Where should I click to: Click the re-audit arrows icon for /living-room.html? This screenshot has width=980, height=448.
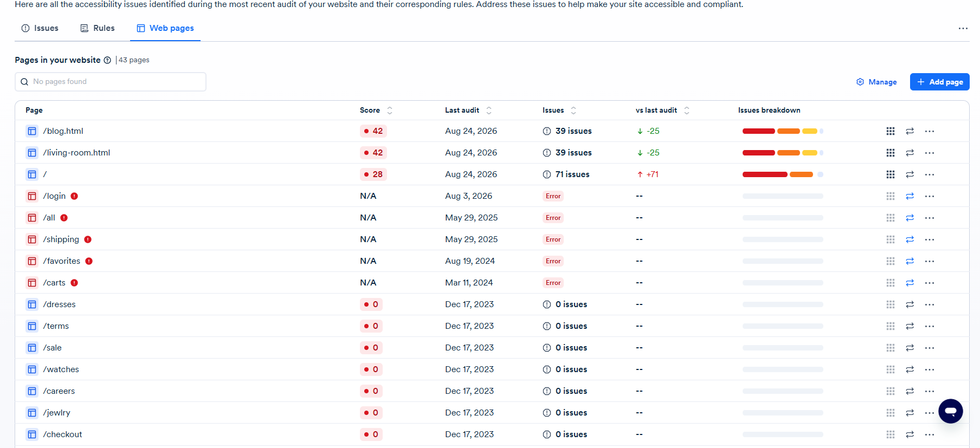[910, 153]
